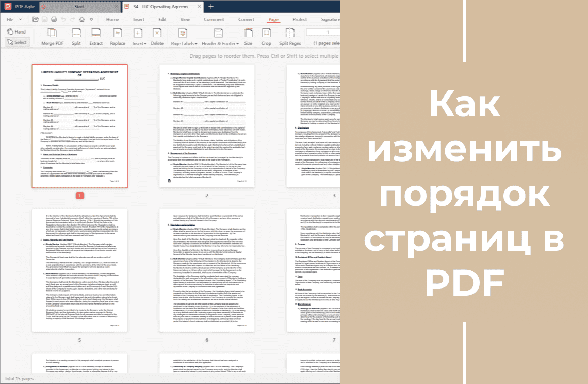The image size is (588, 384).
Task: Open a new tab with plus button
Action: (x=210, y=7)
